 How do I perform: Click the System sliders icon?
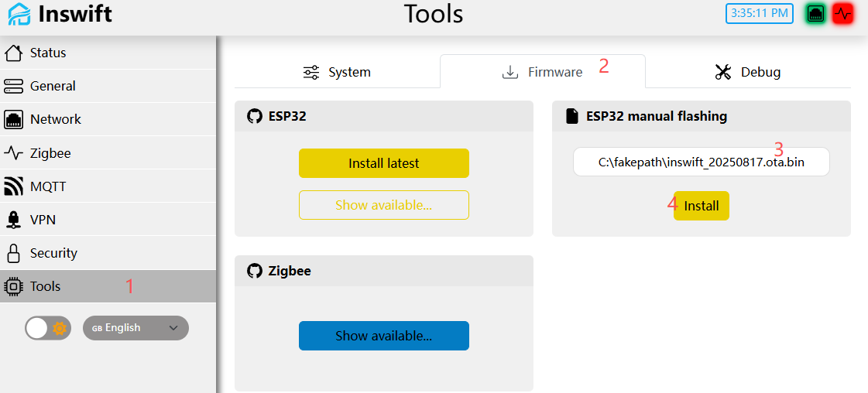click(311, 73)
